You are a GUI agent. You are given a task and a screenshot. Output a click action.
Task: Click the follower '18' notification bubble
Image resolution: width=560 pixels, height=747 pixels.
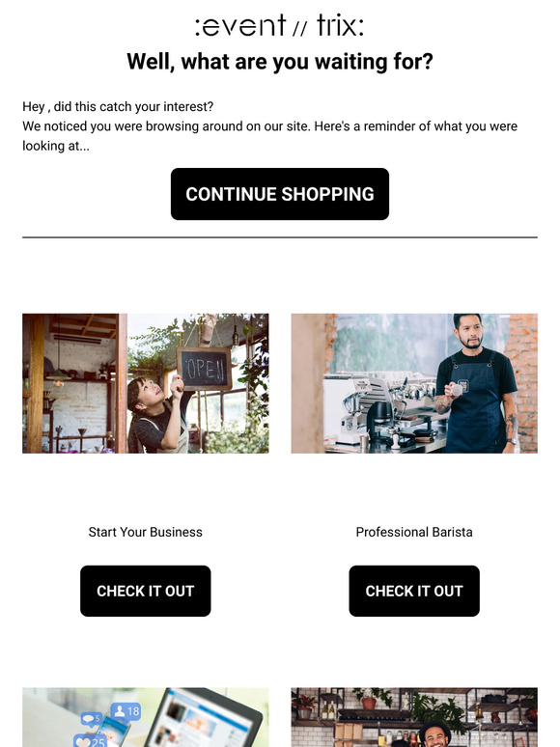click(x=126, y=711)
